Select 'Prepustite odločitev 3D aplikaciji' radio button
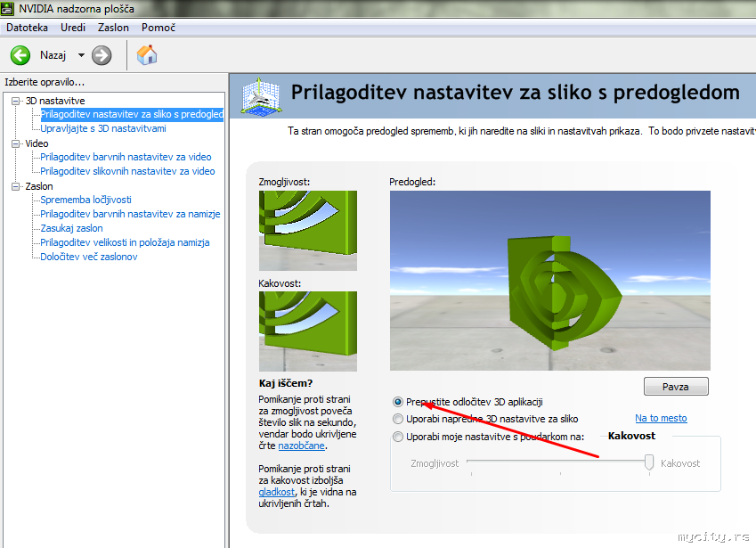This screenshot has height=548, width=756. (398, 402)
